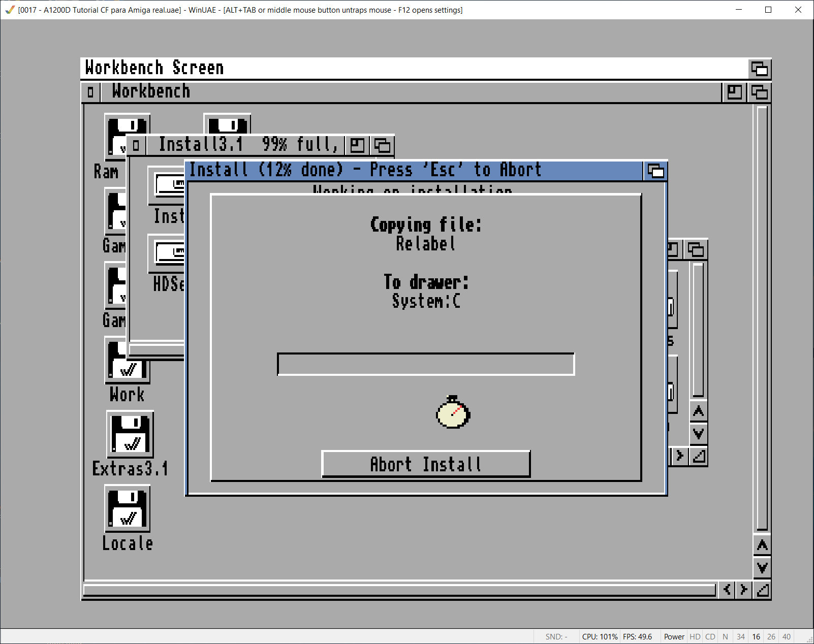Viewport: 814px width, 644px height.
Task: Click drive indicator 34 in status bar
Action: pyautogui.click(x=741, y=636)
